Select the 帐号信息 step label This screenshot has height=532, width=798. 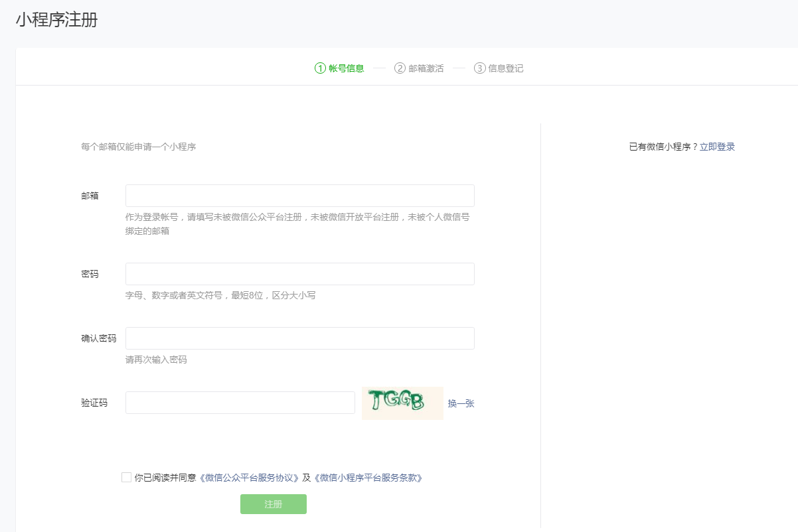347,68
